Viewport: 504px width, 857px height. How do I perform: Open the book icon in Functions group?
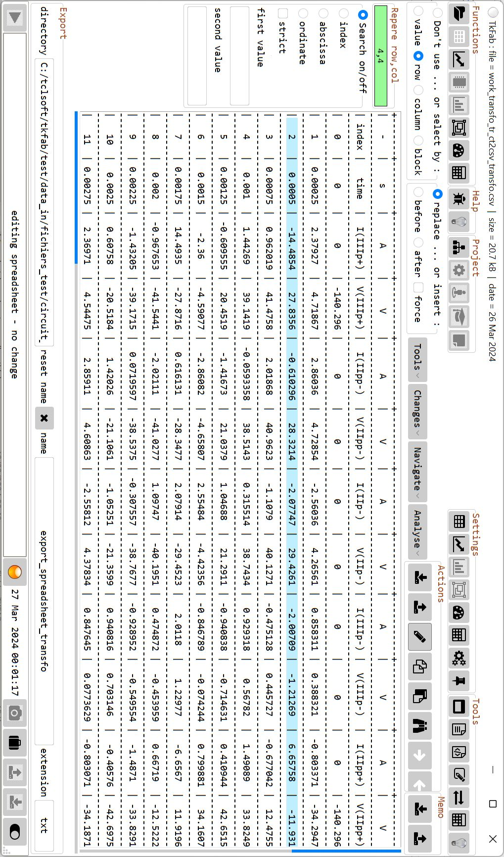458,13
